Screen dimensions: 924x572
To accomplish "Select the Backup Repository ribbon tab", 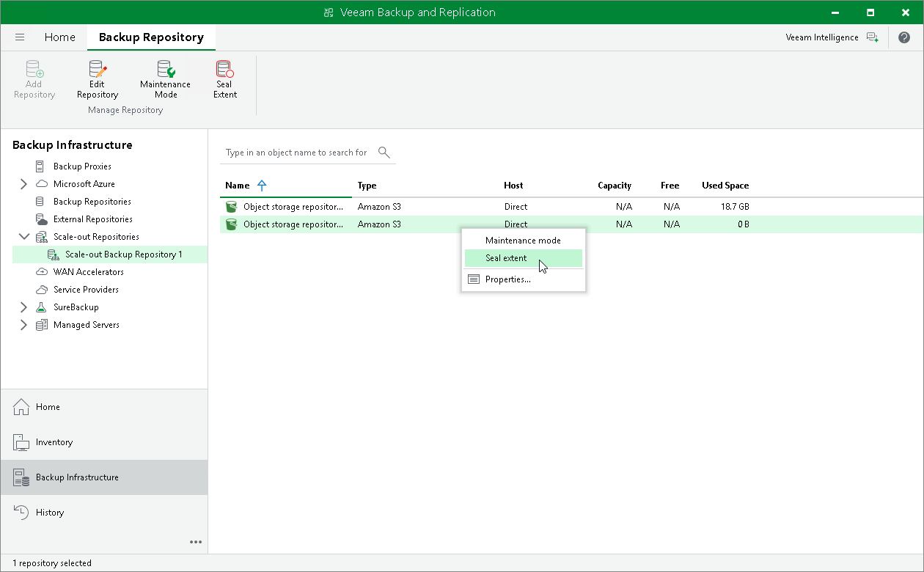I will point(151,37).
